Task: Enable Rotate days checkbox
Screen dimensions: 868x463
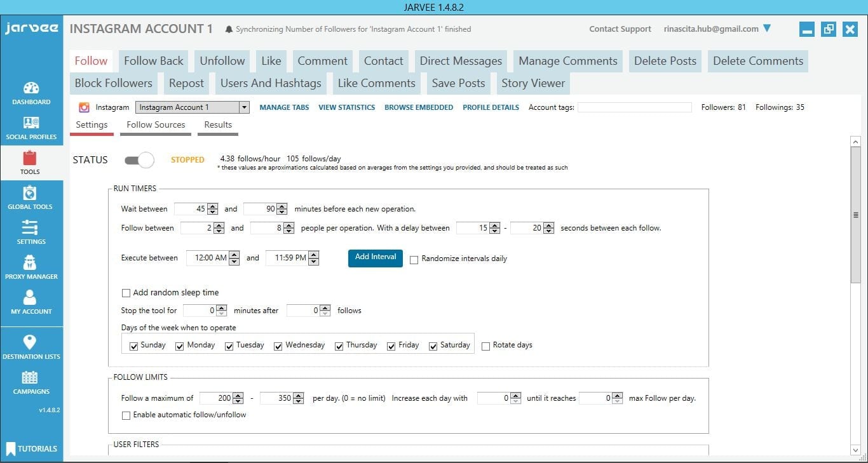Action: tap(486, 346)
